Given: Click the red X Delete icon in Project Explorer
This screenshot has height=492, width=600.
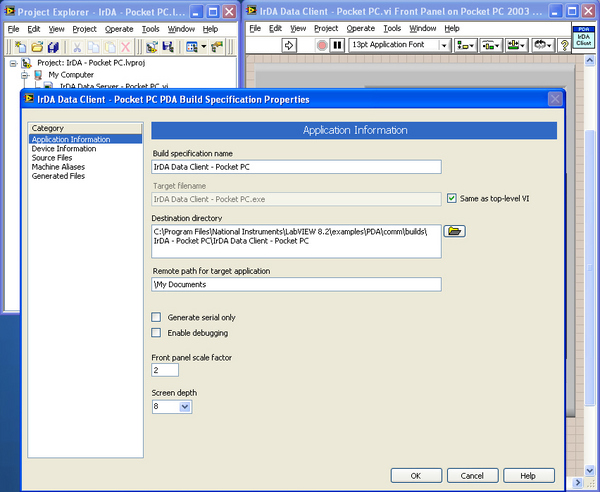Looking at the screenshot, I should [x=126, y=47].
